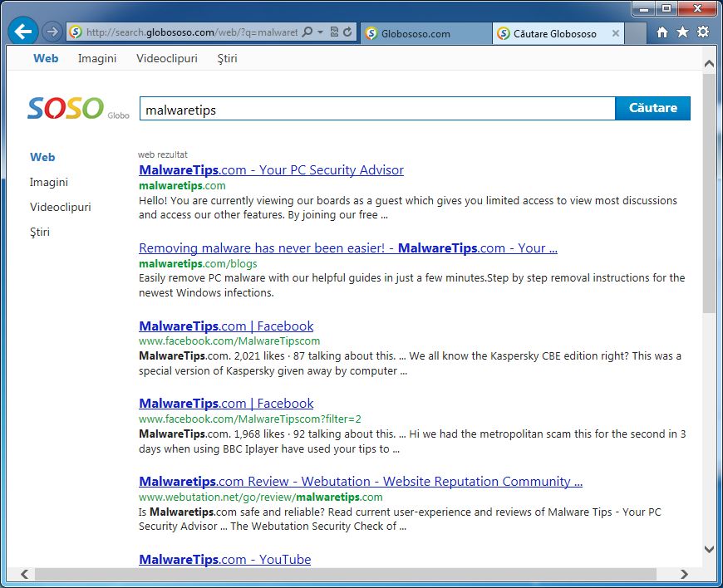
Task: Open the MalwareTips.com Facebook result with 2,021 likes
Action: coord(226,326)
